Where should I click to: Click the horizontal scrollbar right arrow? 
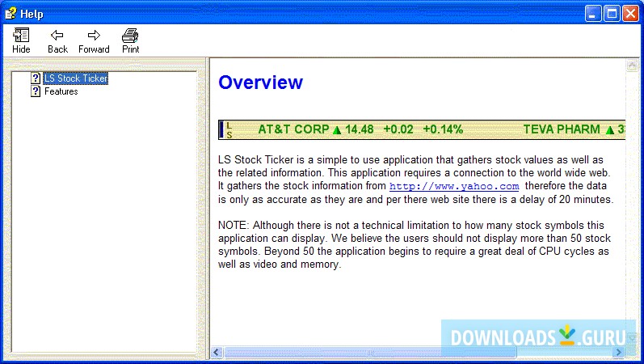pos(619,353)
